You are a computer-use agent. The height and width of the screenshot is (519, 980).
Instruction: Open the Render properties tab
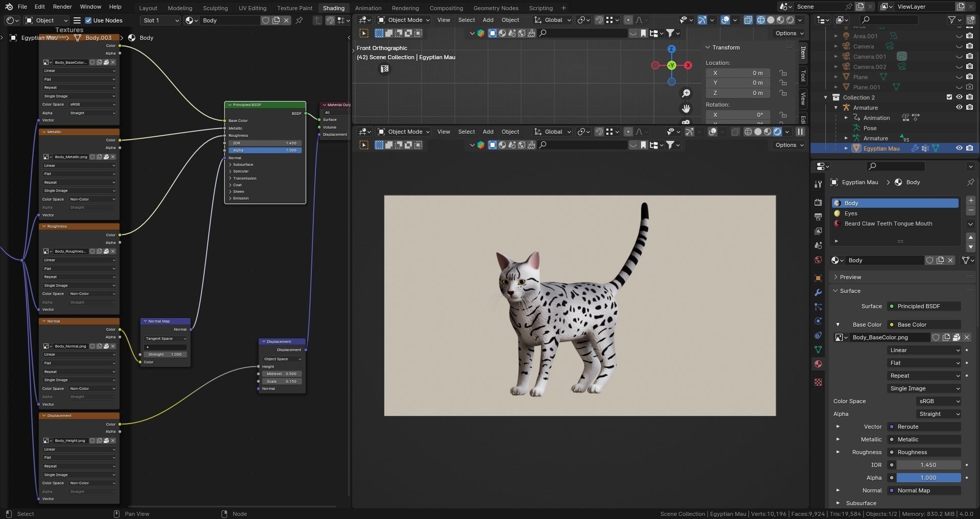pyautogui.click(x=818, y=203)
